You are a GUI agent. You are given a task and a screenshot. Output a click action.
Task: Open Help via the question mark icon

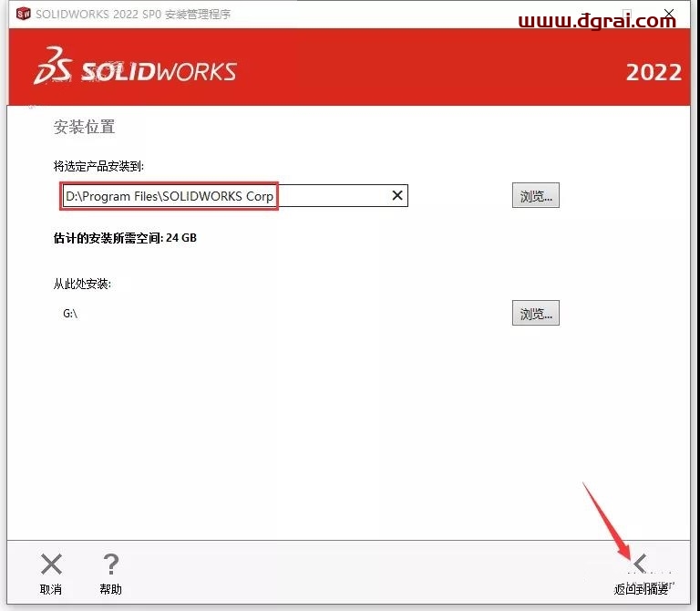tap(110, 564)
